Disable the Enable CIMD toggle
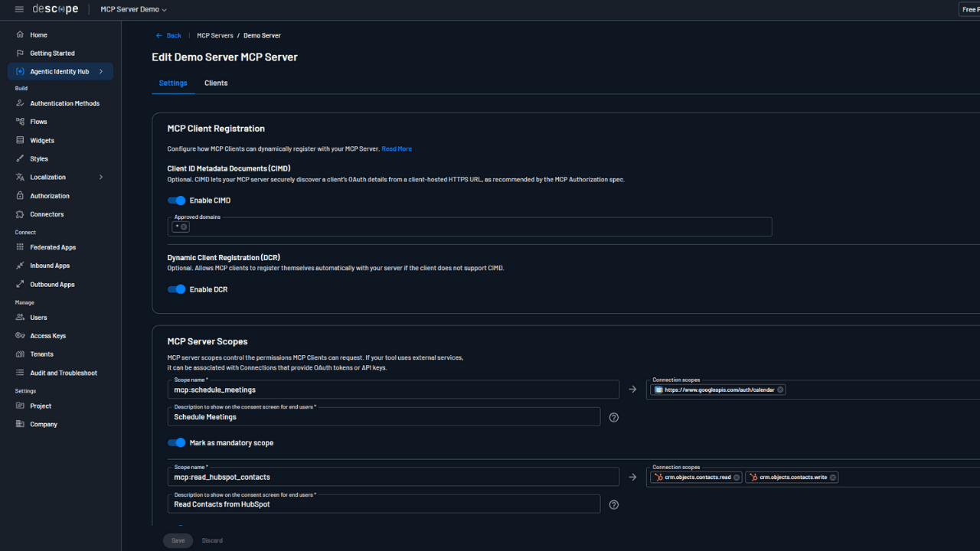Screen dimensions: 980x551 point(176,200)
